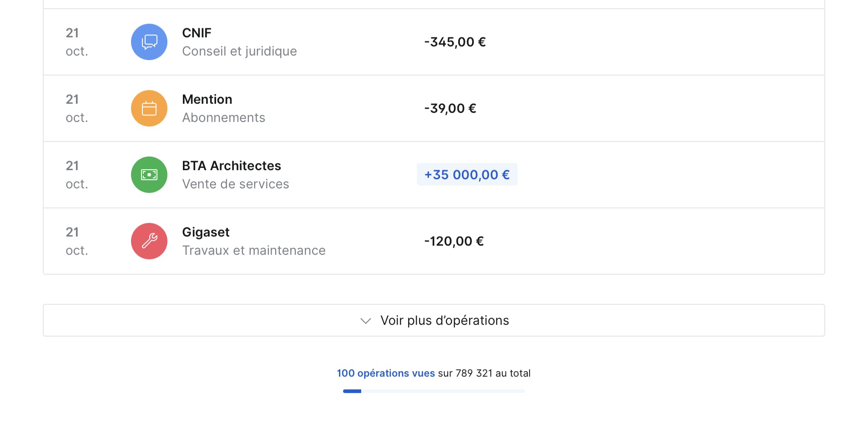Click the blue chat icon for CNIF

click(x=149, y=42)
